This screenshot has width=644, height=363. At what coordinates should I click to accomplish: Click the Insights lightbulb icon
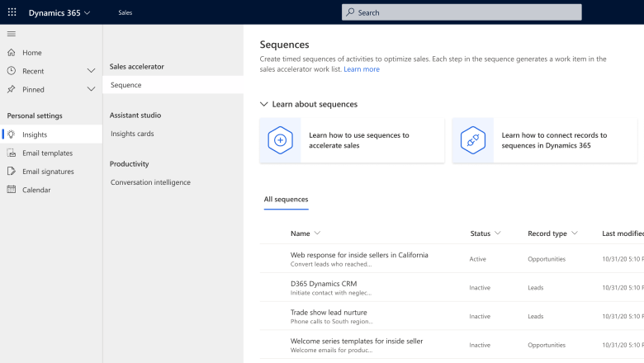coord(12,134)
